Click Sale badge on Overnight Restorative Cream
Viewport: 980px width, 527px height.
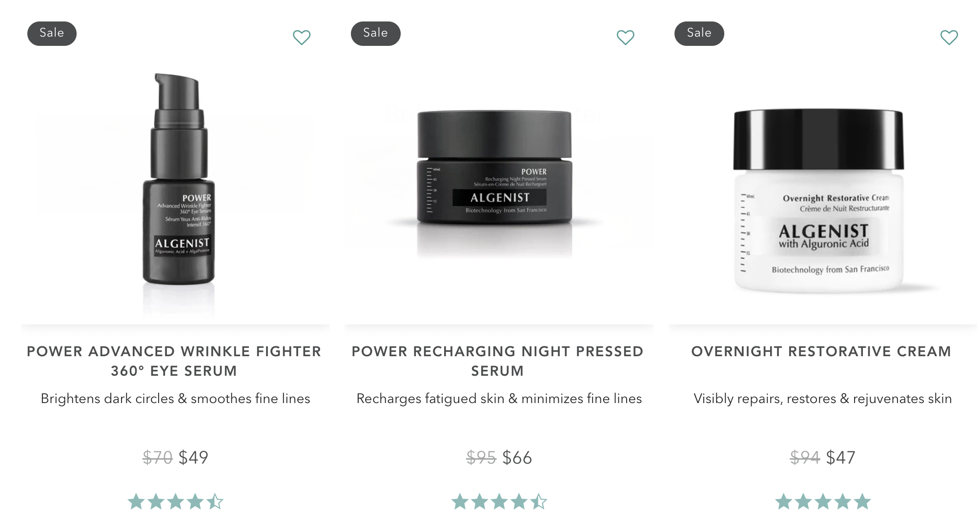[x=699, y=33]
